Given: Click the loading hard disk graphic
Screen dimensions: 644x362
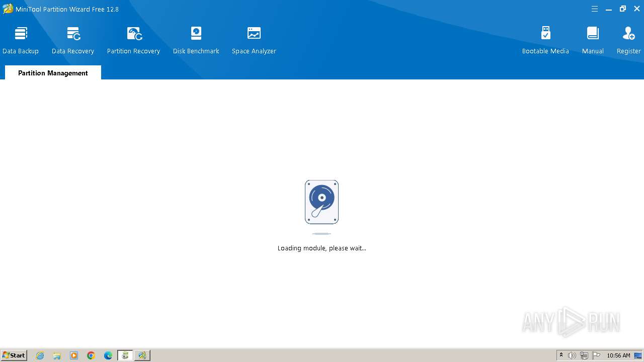Looking at the screenshot, I should [x=322, y=202].
